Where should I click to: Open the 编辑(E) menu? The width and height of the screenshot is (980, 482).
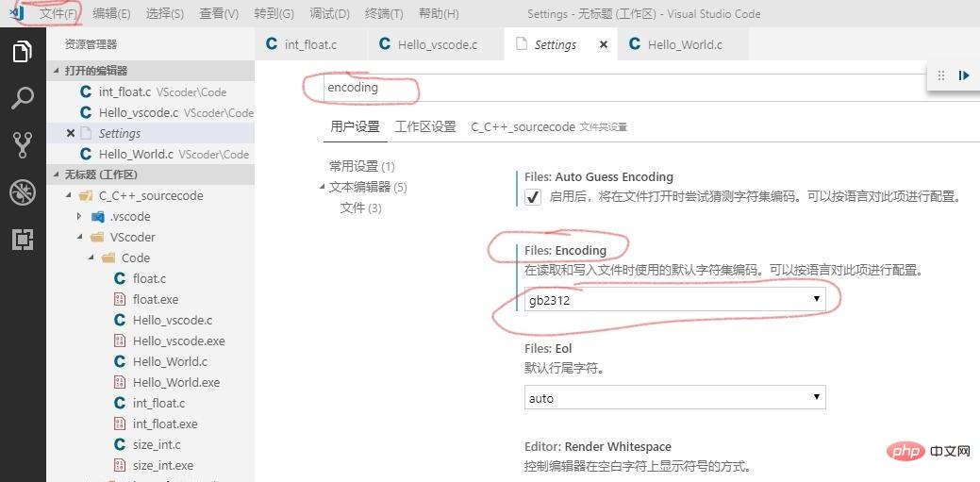pyautogui.click(x=111, y=13)
